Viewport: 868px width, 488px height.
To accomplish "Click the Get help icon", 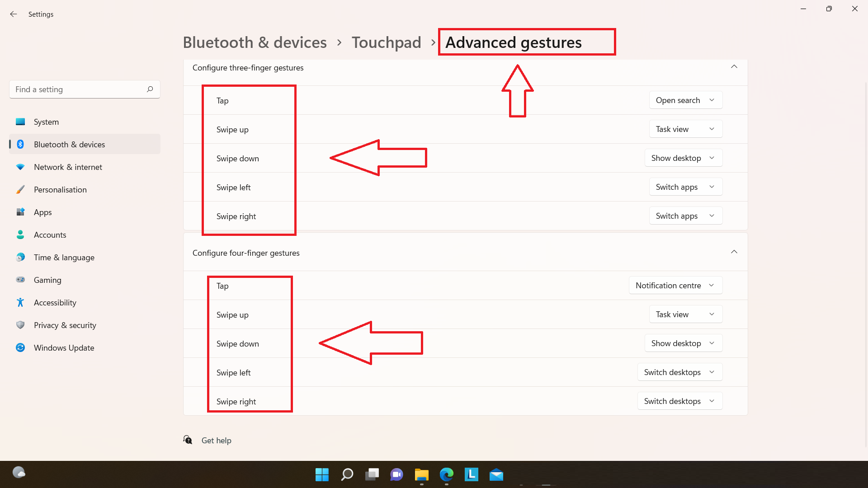I will click(x=188, y=440).
